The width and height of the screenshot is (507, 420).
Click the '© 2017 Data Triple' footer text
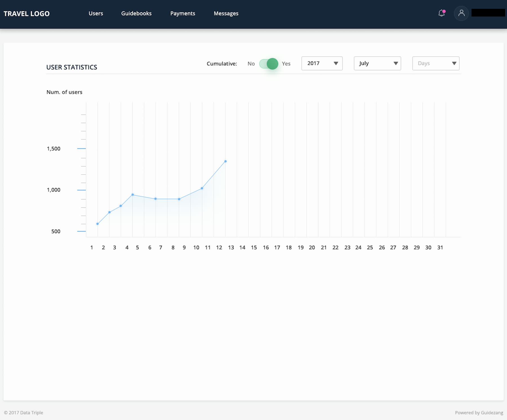tap(23, 413)
